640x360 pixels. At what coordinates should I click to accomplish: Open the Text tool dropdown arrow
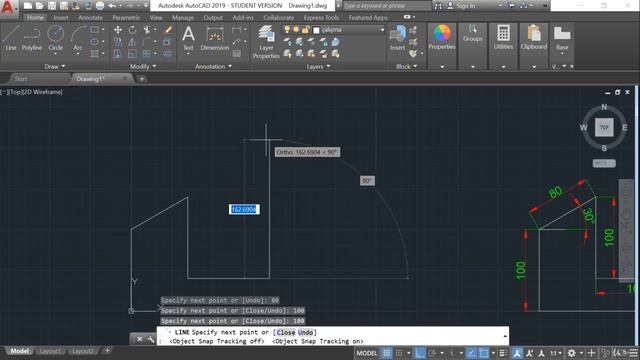click(x=188, y=53)
